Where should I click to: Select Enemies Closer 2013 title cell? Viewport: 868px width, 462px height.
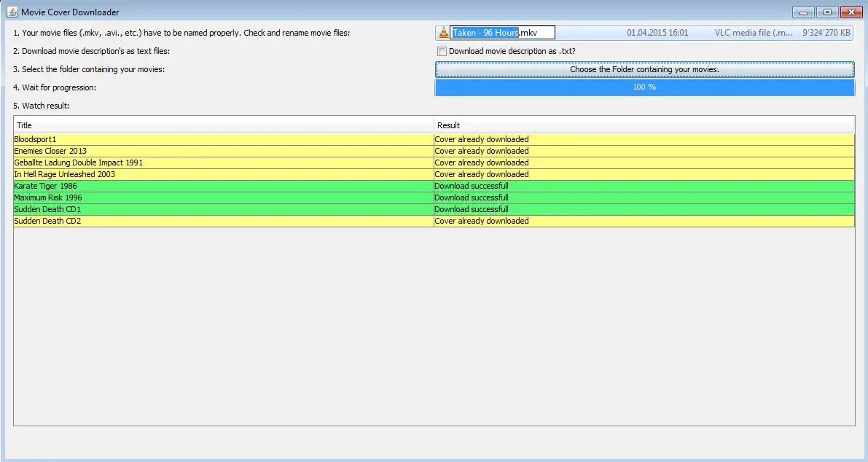[224, 151]
